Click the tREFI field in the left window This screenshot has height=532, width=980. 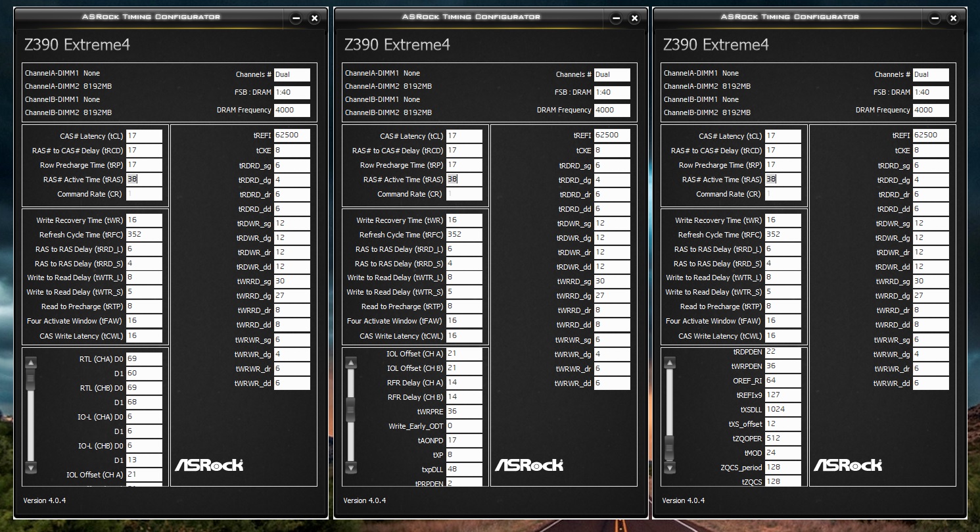292,135
